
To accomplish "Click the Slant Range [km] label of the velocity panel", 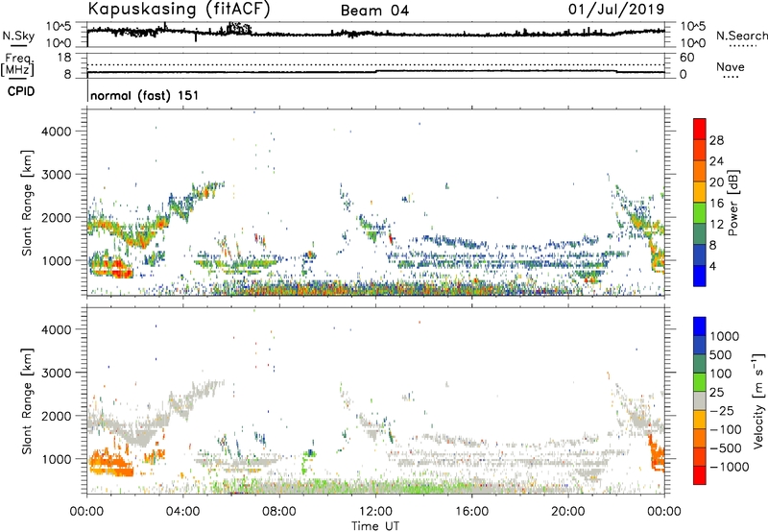I will coord(27,400).
